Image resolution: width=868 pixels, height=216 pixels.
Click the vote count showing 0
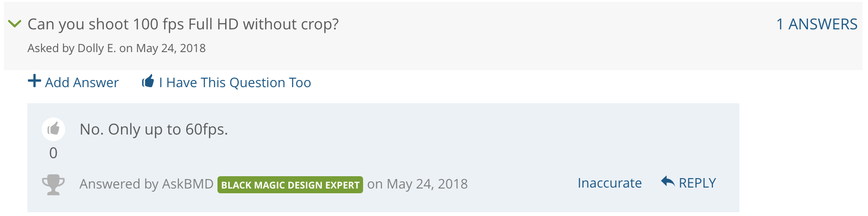[x=53, y=153]
